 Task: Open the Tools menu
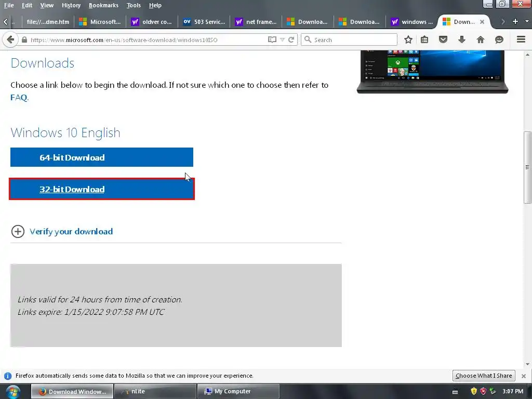[134, 5]
